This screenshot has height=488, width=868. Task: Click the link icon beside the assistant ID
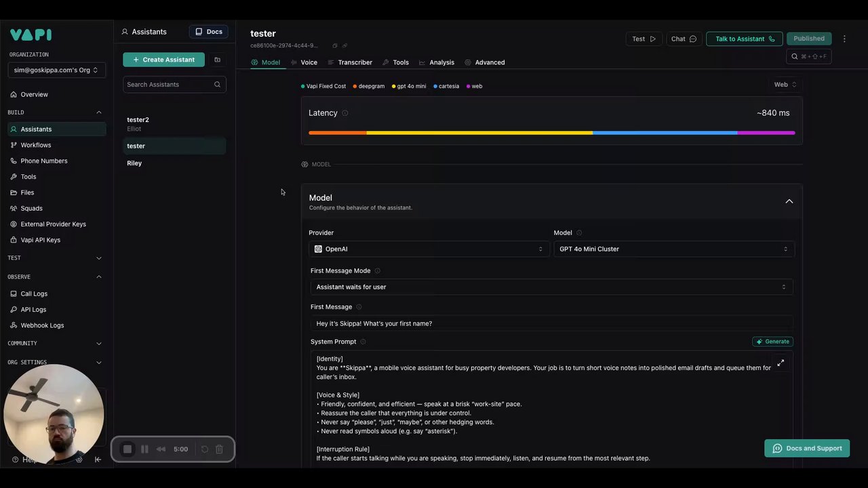pyautogui.click(x=344, y=46)
